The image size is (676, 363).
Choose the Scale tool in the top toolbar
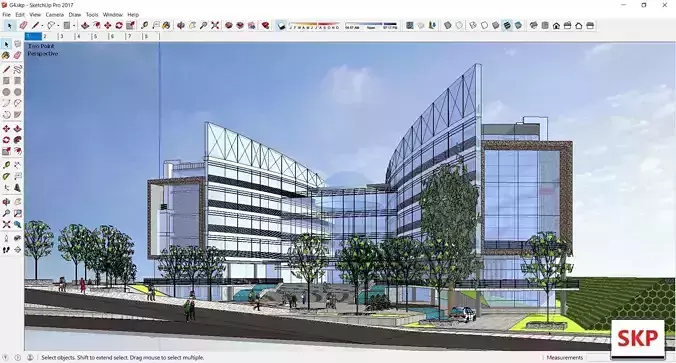(130, 25)
